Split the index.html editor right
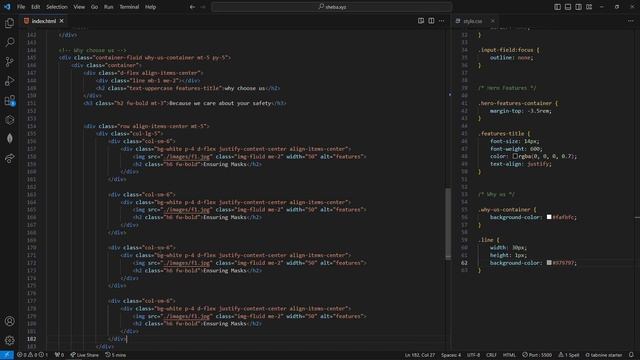This screenshot has width=640, height=360. coord(431,21)
